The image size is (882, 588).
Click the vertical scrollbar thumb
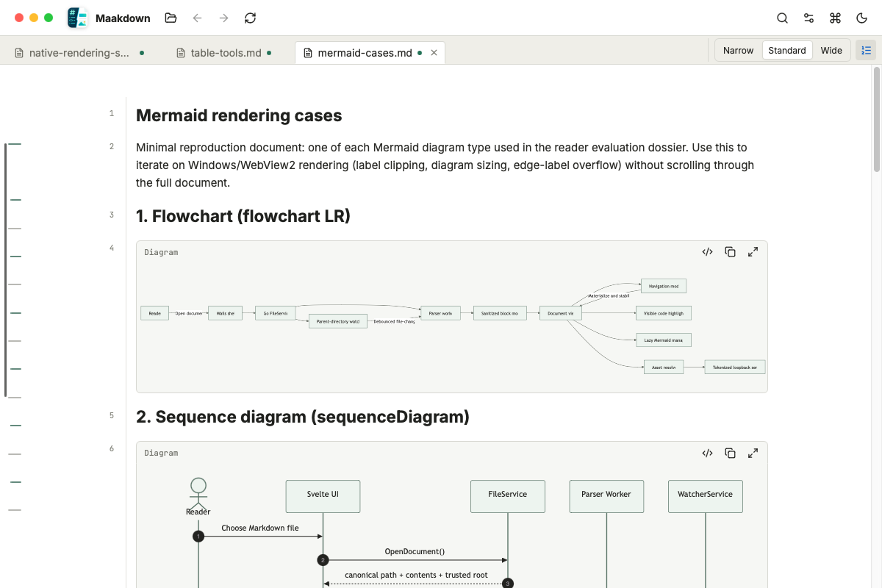(876, 119)
